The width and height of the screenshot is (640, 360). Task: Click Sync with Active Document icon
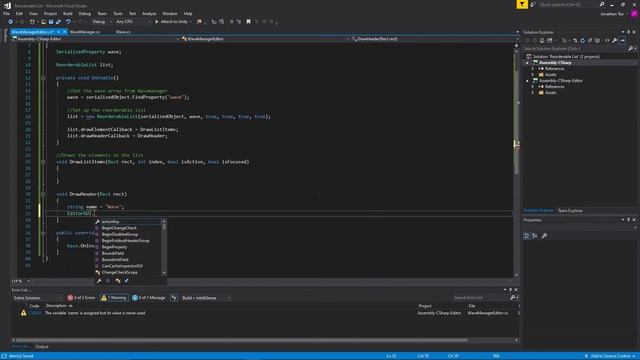575,40
